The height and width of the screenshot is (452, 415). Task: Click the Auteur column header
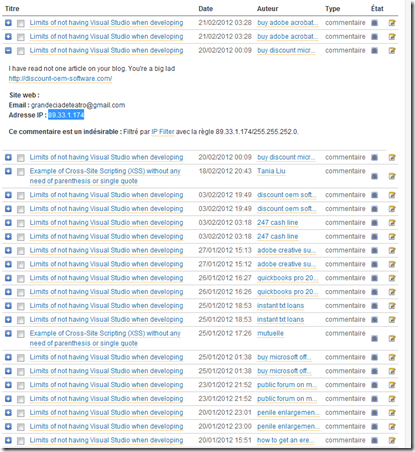267,9
